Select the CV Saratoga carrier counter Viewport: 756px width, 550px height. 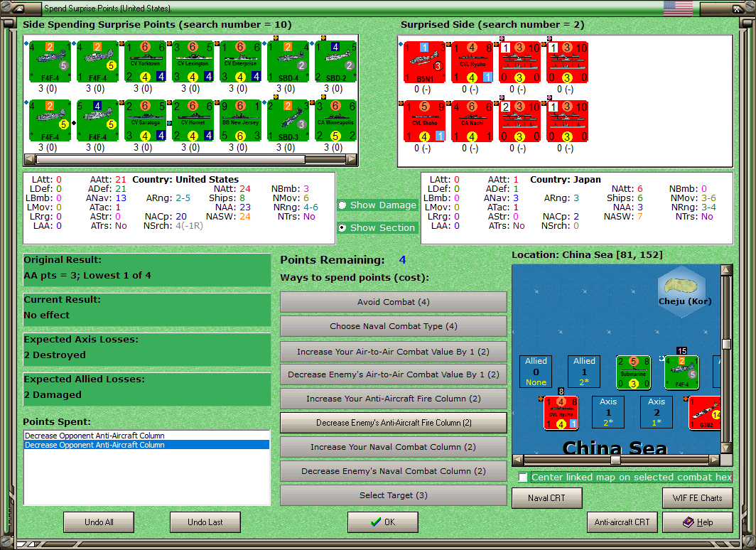(145, 121)
